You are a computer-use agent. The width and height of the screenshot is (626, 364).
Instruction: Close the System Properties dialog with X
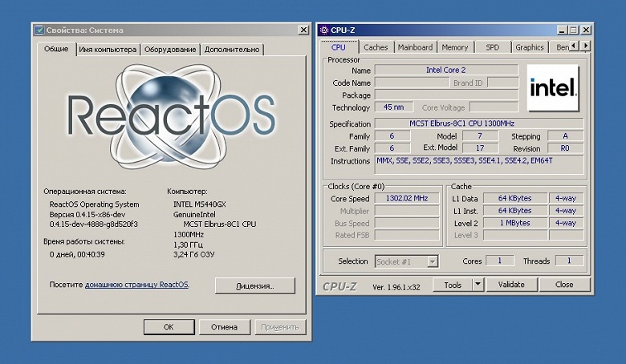tap(303, 30)
